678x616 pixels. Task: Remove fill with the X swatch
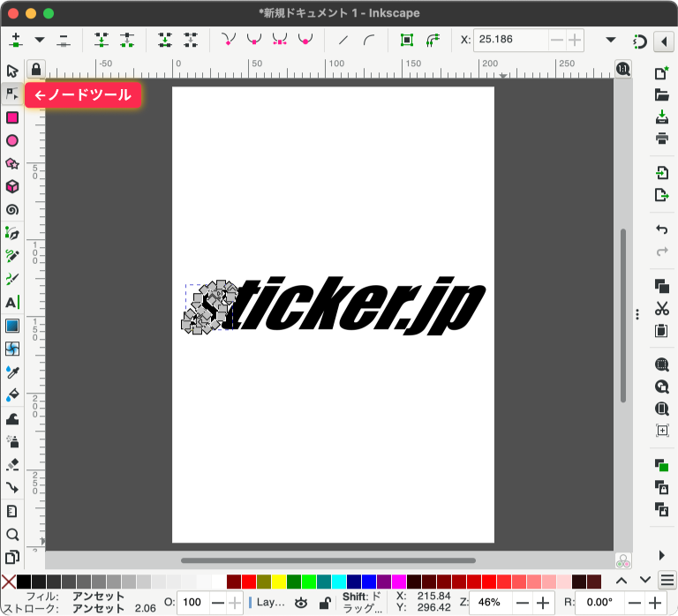(x=8, y=582)
